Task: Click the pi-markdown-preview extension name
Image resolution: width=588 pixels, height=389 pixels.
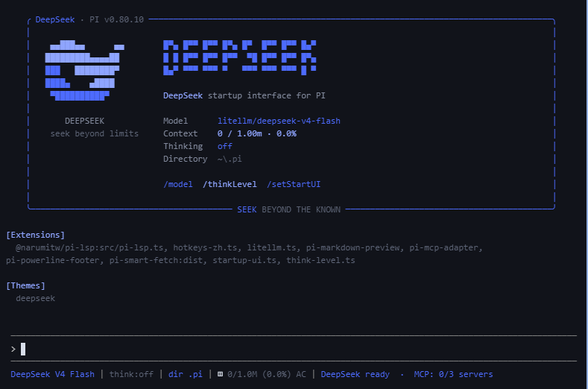Action: coord(353,247)
